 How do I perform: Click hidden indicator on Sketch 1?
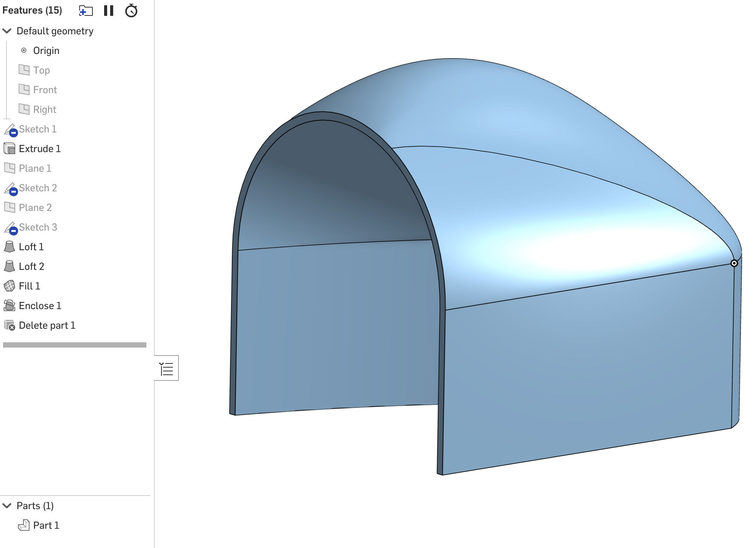tap(14, 133)
